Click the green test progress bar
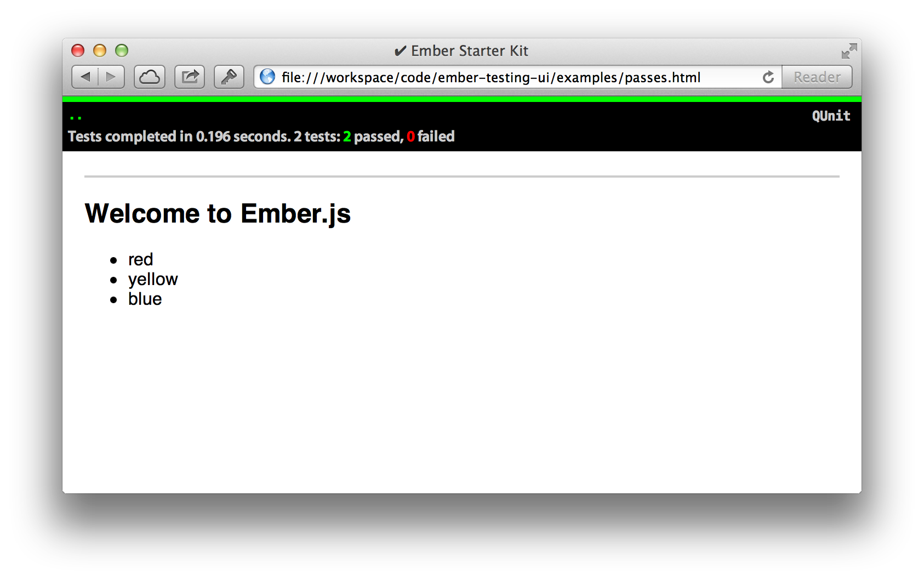The height and width of the screenshot is (580, 924). pos(462,99)
